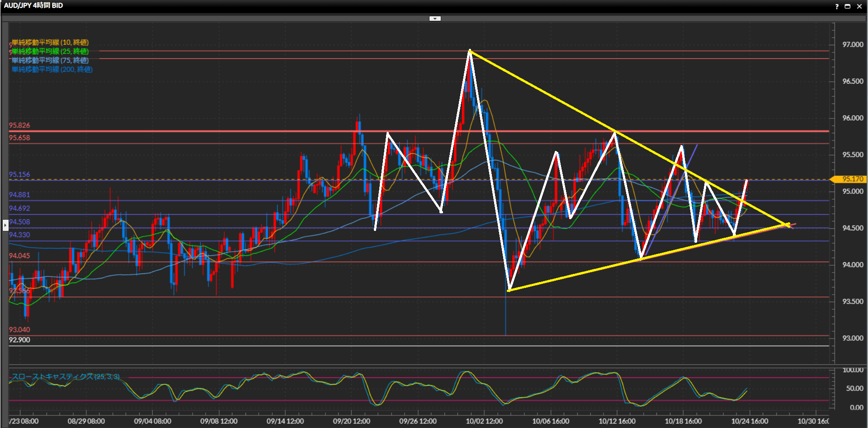
Task: Select the 単純移動平均線 (10, 終値) indicator label
Action: click(50, 42)
